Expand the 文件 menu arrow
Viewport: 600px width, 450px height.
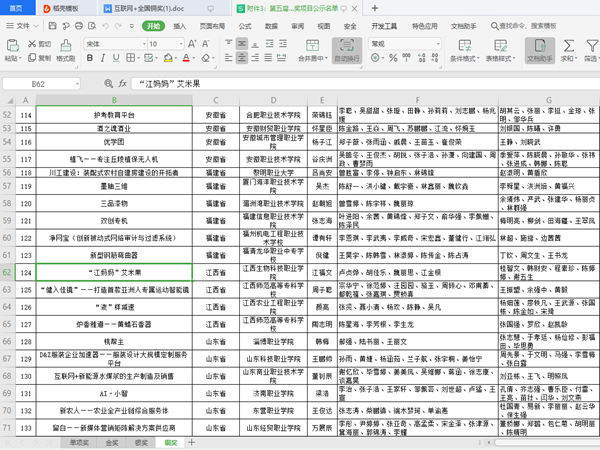pos(36,26)
